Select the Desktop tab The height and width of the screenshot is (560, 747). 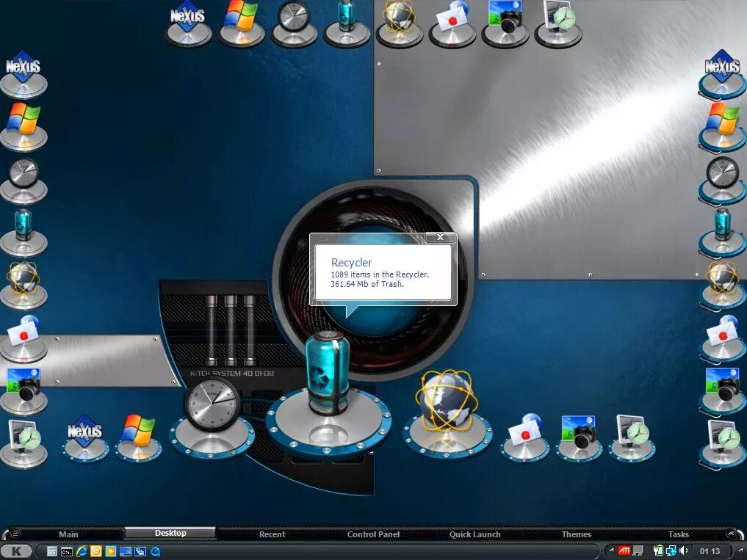[x=170, y=533]
